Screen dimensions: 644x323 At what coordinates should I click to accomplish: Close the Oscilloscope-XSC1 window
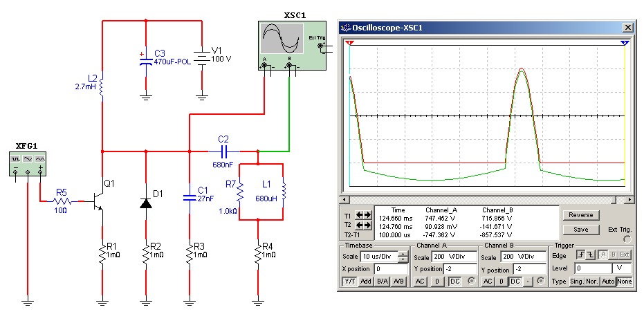tap(627, 28)
